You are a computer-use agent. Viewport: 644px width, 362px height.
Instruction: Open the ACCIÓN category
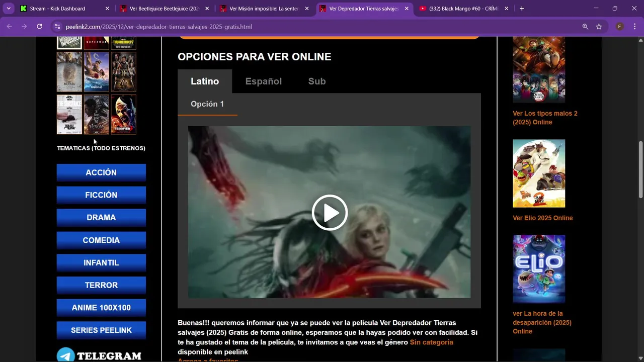[101, 172]
